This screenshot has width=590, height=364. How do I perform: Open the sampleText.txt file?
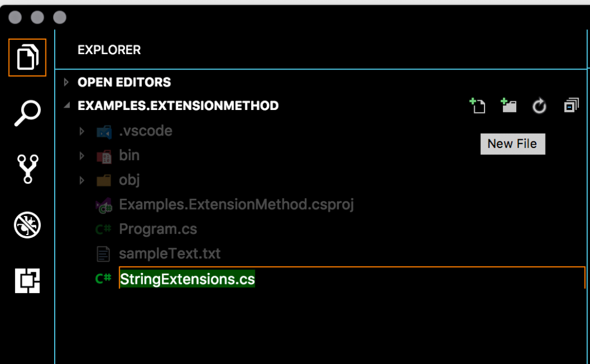[x=169, y=254]
